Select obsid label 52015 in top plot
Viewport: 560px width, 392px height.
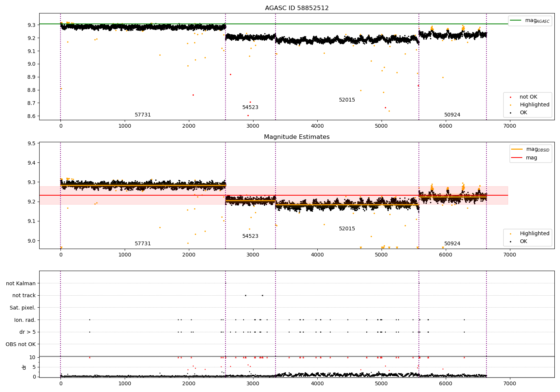[x=347, y=100]
